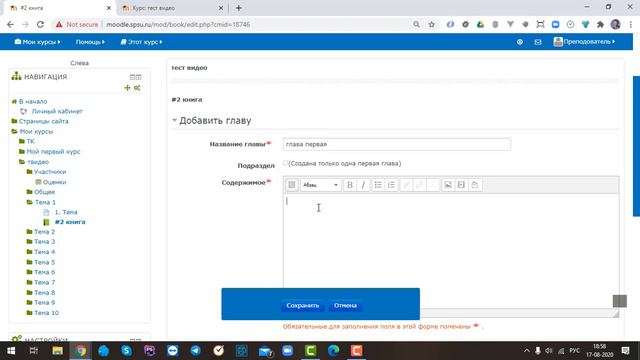
Task: Open В начало navigation link
Action: [x=33, y=101]
